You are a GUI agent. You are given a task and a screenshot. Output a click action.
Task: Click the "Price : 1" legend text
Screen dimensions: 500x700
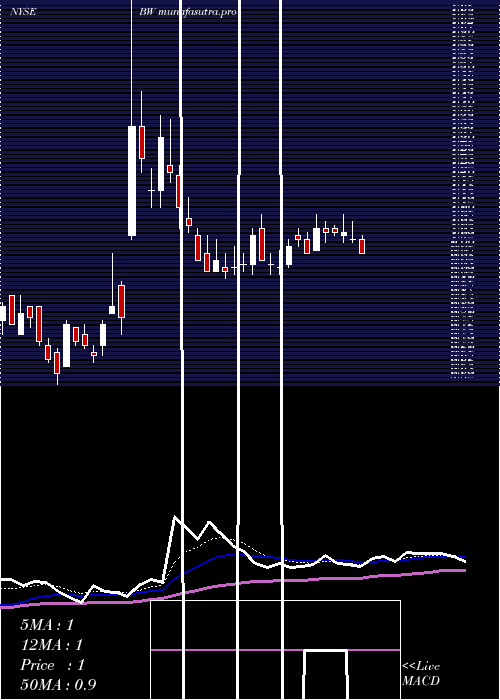(52, 665)
